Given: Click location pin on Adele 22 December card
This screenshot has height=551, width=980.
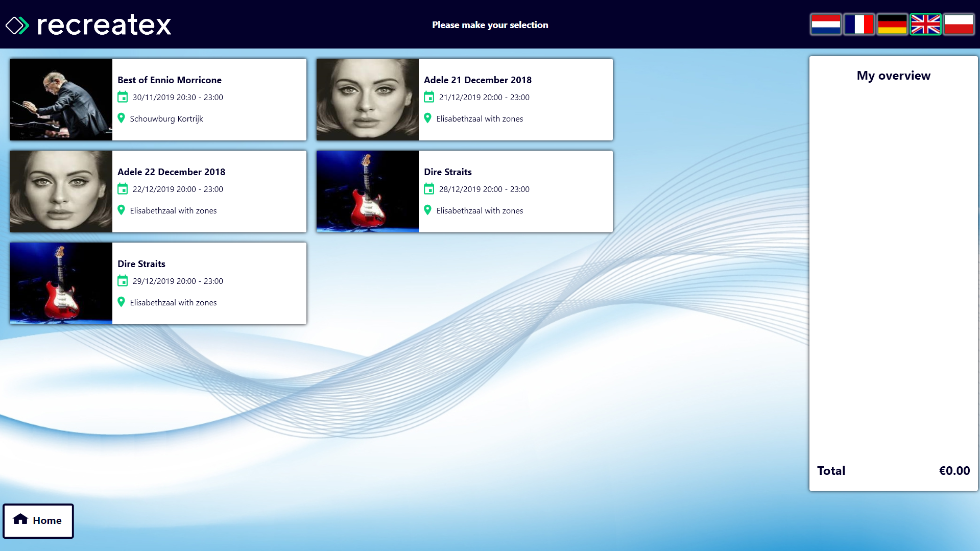Looking at the screenshot, I should (121, 210).
